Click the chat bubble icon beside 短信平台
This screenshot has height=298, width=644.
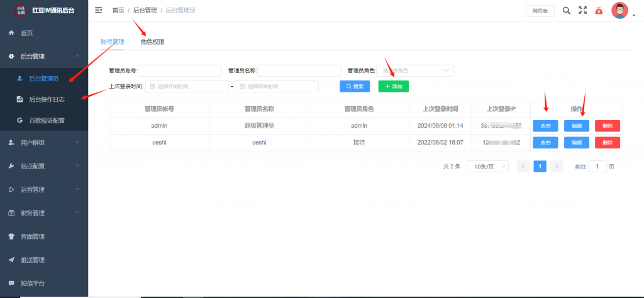(x=11, y=284)
